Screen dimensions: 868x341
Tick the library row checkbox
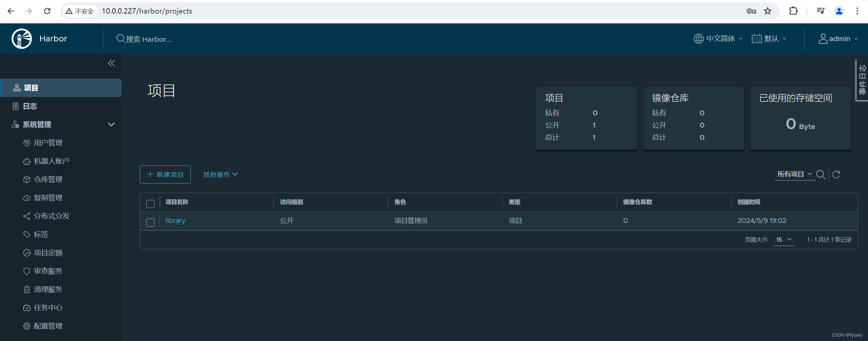[x=150, y=222]
